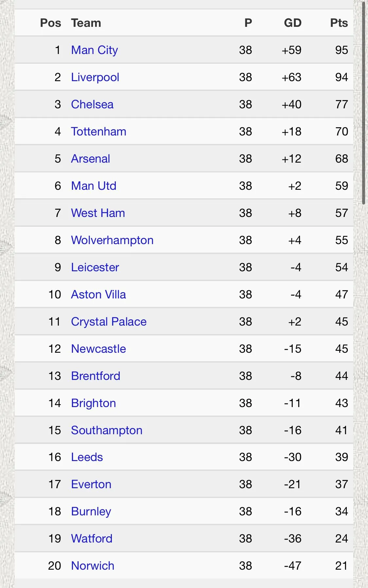Select the Newcastle link
Screen dimensions: 368x588
pos(98,349)
